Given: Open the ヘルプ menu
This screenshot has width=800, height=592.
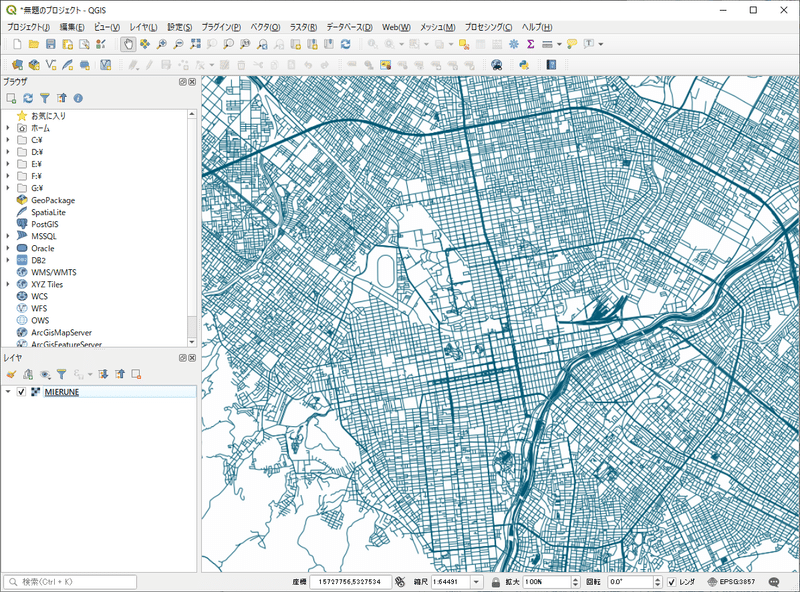Looking at the screenshot, I should pos(537,27).
